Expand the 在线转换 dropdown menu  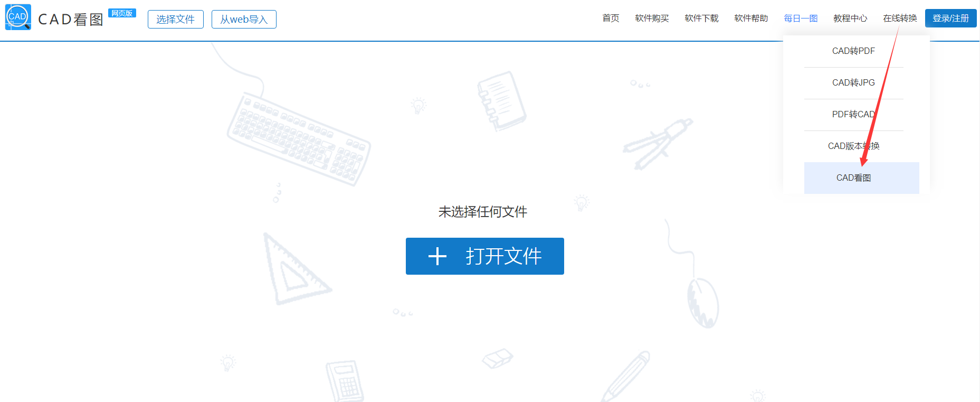click(900, 18)
